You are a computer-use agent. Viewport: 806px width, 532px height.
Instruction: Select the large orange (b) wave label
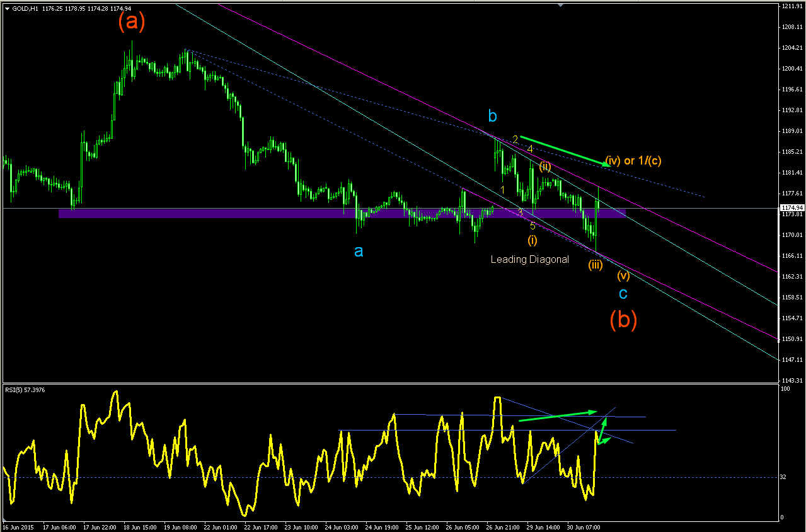623,320
